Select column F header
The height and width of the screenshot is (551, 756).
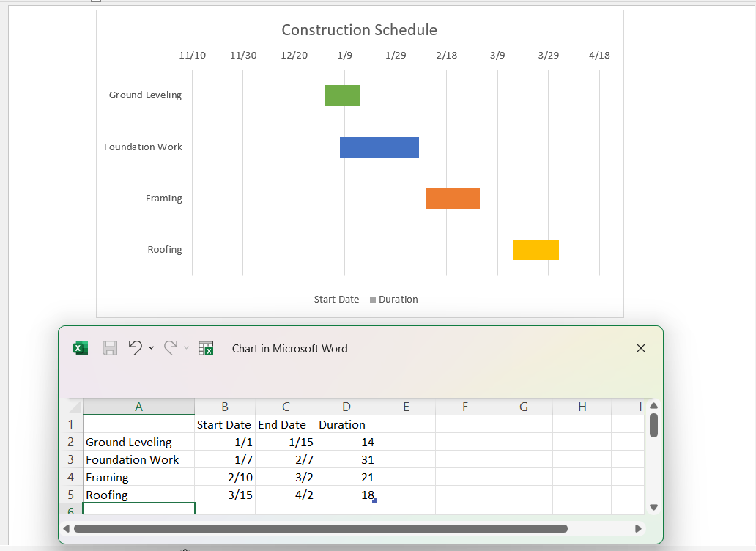(464, 407)
